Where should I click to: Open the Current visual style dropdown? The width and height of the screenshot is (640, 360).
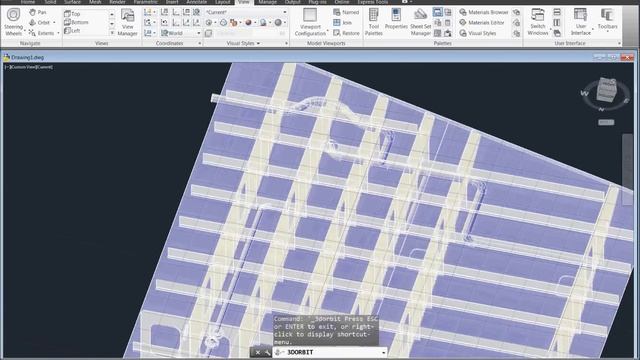[x=245, y=12]
